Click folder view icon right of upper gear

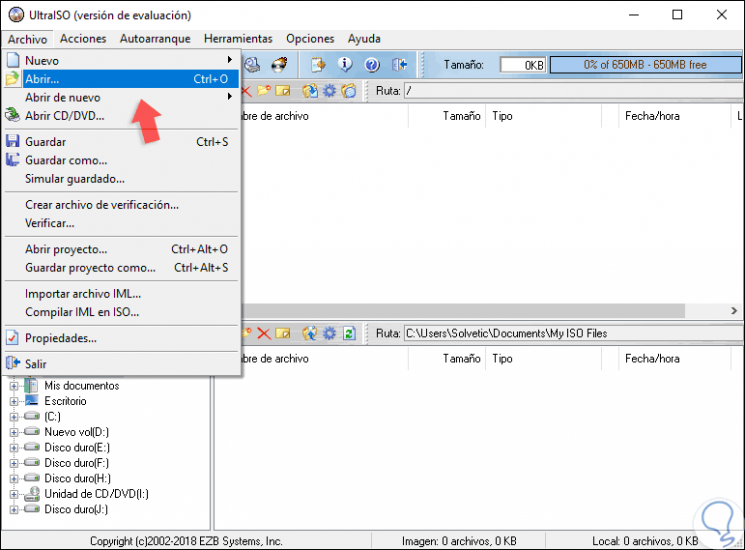point(348,91)
